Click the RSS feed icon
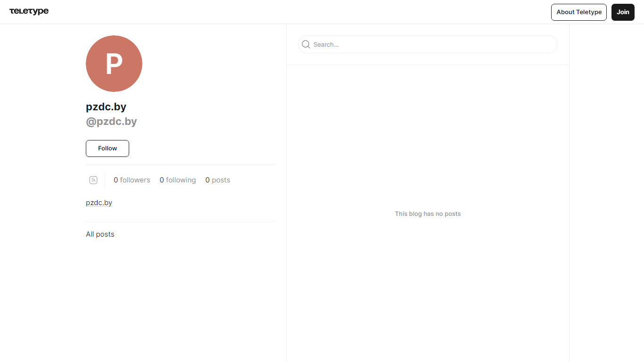 click(x=93, y=180)
